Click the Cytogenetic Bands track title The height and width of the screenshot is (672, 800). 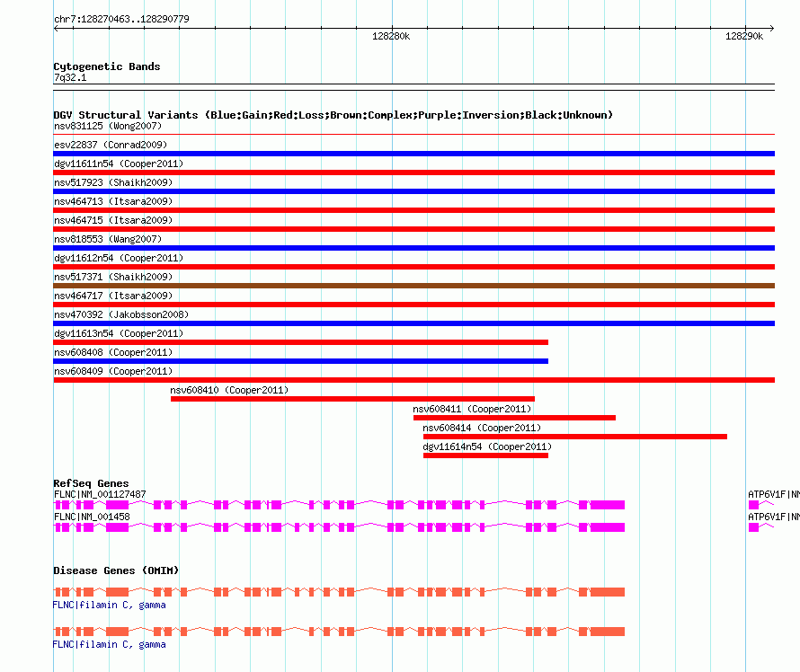[x=107, y=66]
